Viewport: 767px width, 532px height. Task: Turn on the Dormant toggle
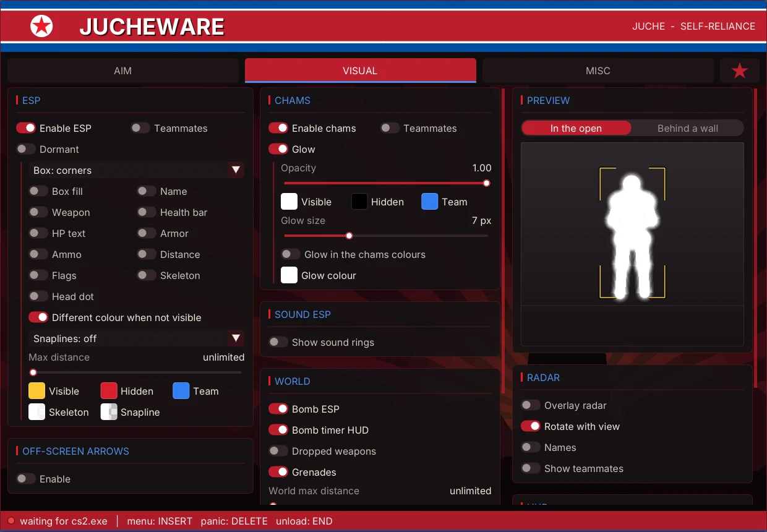(26, 149)
